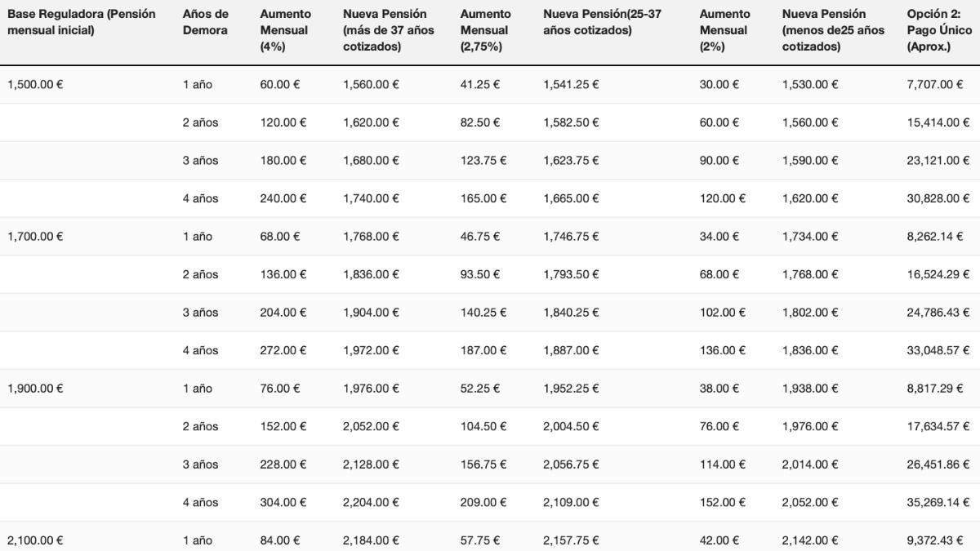980x551 pixels.
Task: Click the "Aumento Mensual (4%)" header
Action: (x=285, y=30)
